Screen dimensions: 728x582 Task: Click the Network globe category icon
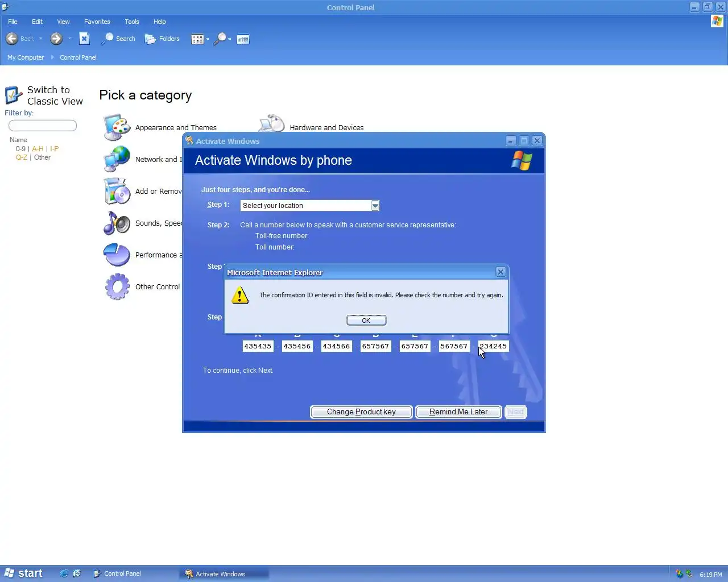117,159
